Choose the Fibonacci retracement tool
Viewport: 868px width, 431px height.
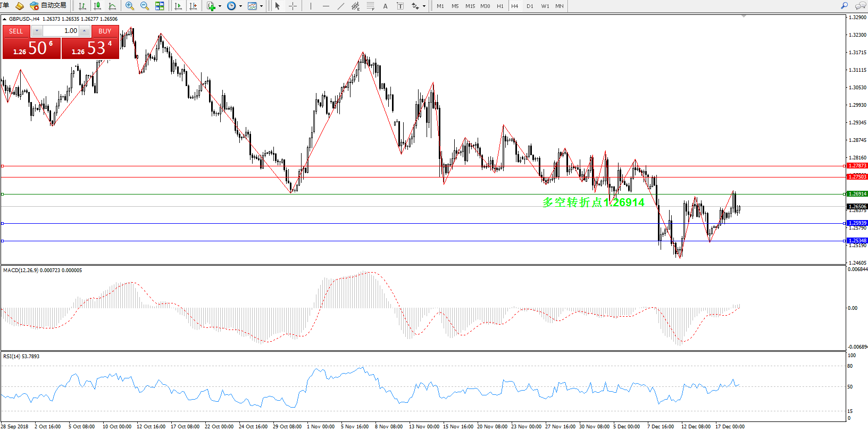[x=371, y=6]
